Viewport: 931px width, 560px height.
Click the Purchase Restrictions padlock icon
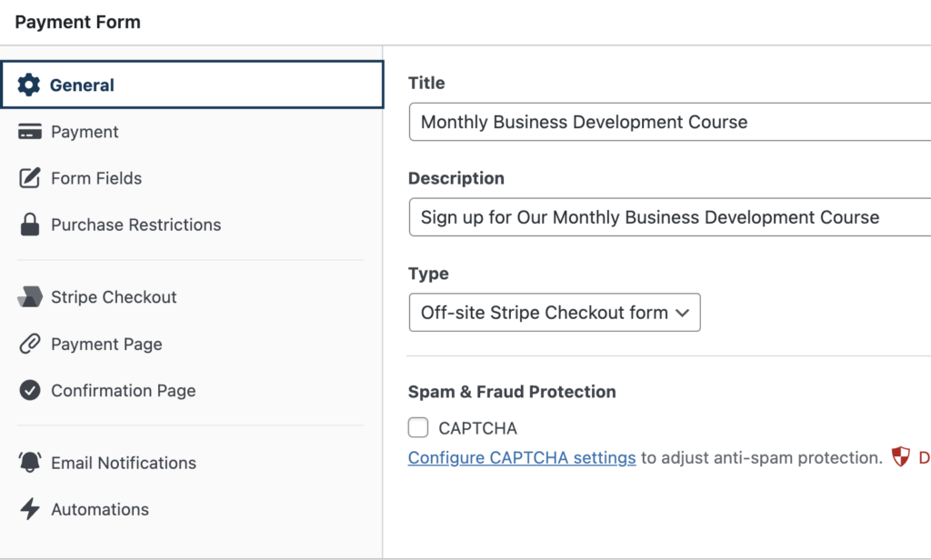coord(30,225)
